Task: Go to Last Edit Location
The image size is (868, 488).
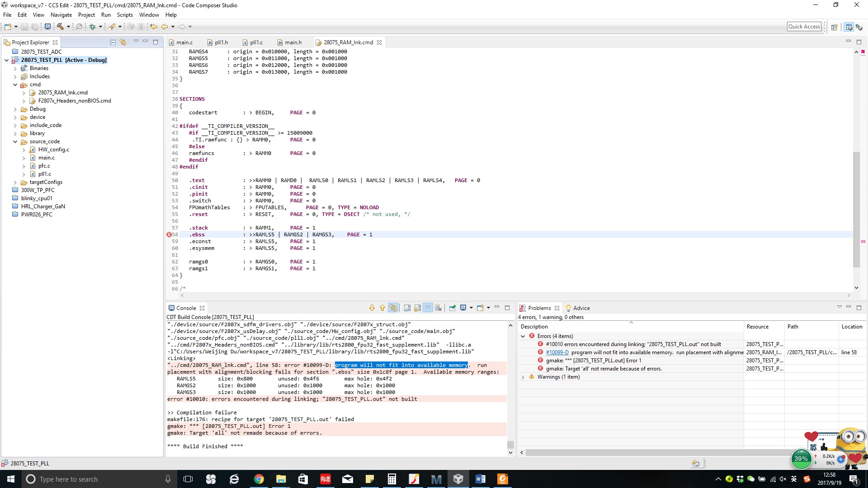Action: 154,27
